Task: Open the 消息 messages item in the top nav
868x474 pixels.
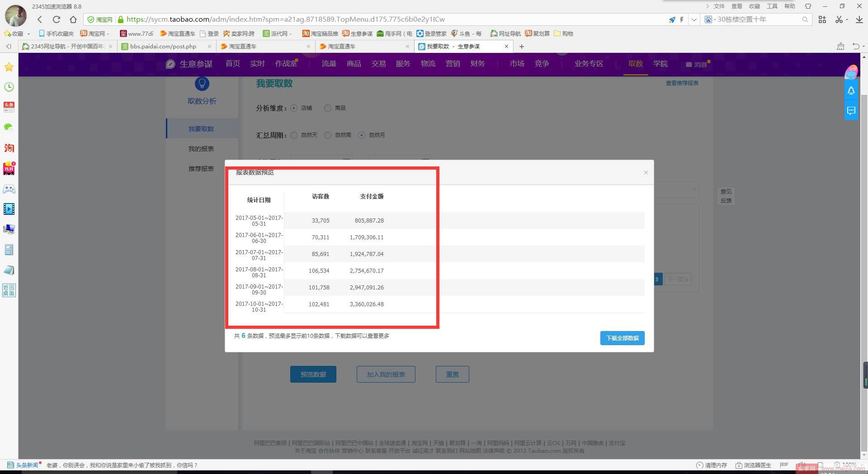Action: click(x=698, y=65)
